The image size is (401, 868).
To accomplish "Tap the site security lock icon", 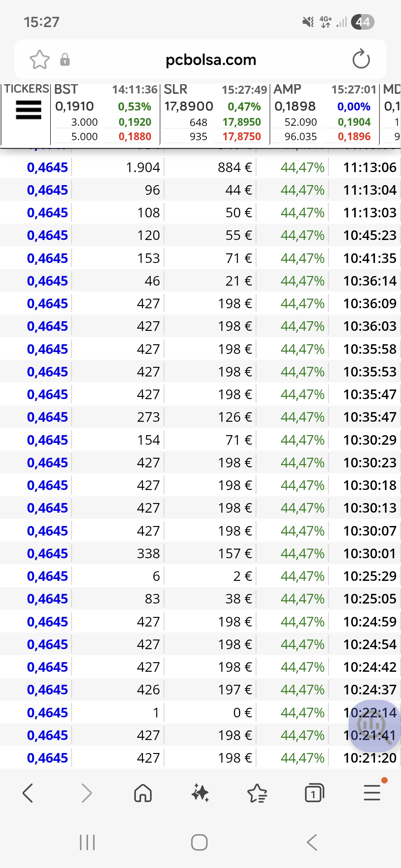I will (x=65, y=59).
